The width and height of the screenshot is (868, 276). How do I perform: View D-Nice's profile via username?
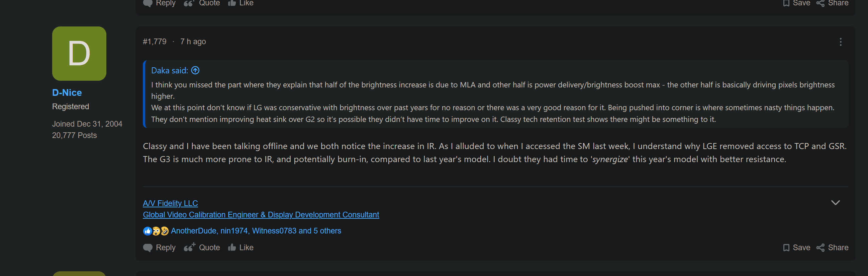(67, 92)
